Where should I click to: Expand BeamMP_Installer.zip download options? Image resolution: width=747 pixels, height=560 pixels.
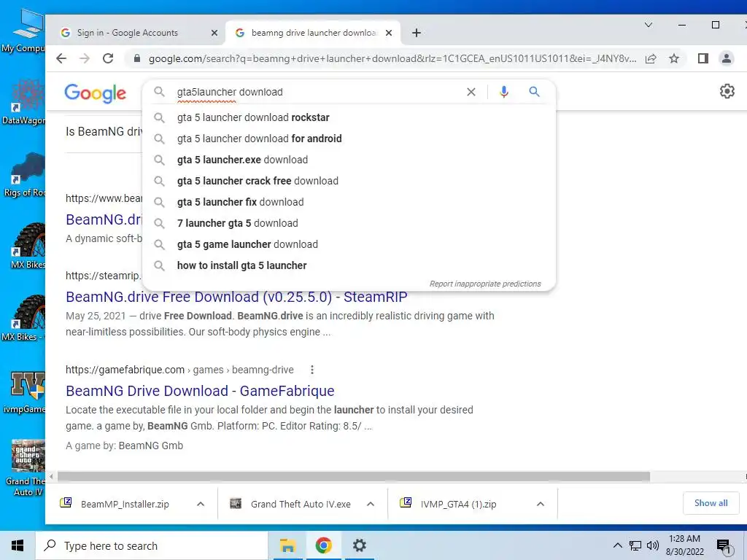201,504
